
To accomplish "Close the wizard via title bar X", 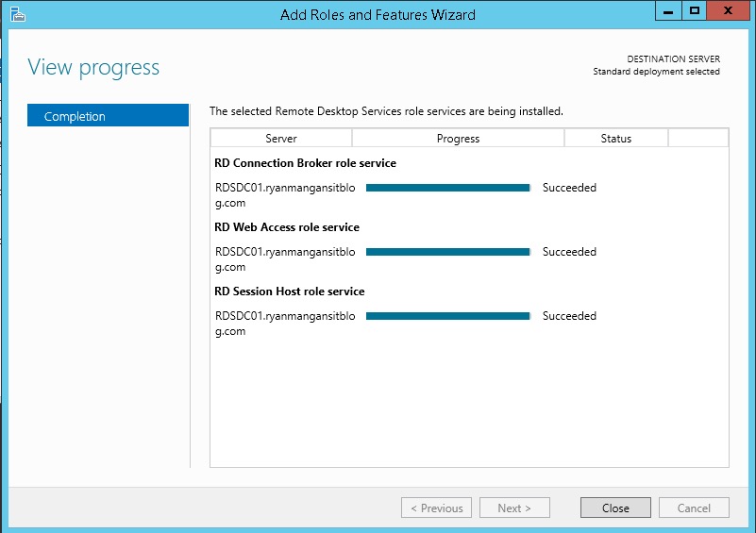I will 728,10.
